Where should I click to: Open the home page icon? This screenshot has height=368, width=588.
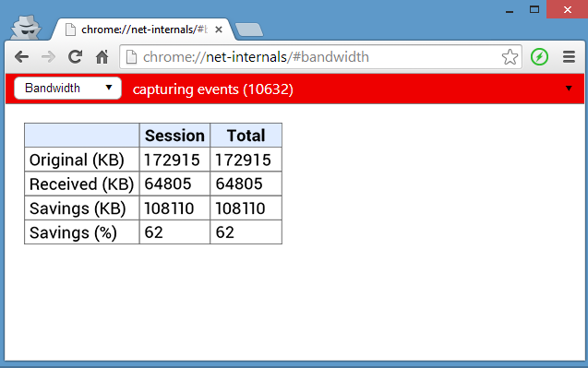coord(102,57)
